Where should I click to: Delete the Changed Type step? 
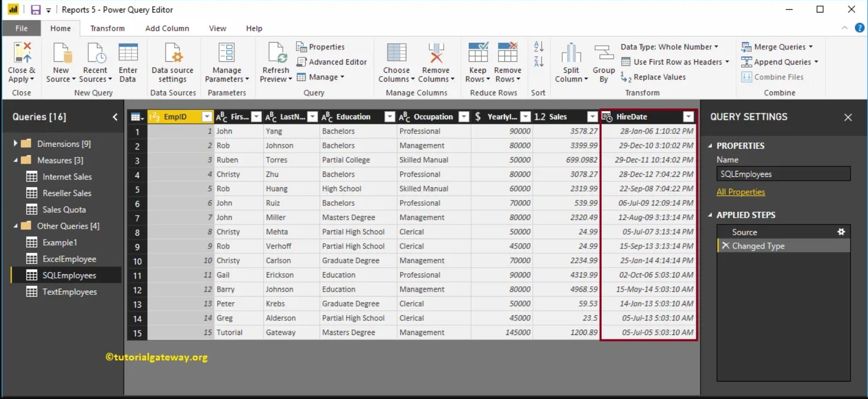(726, 246)
